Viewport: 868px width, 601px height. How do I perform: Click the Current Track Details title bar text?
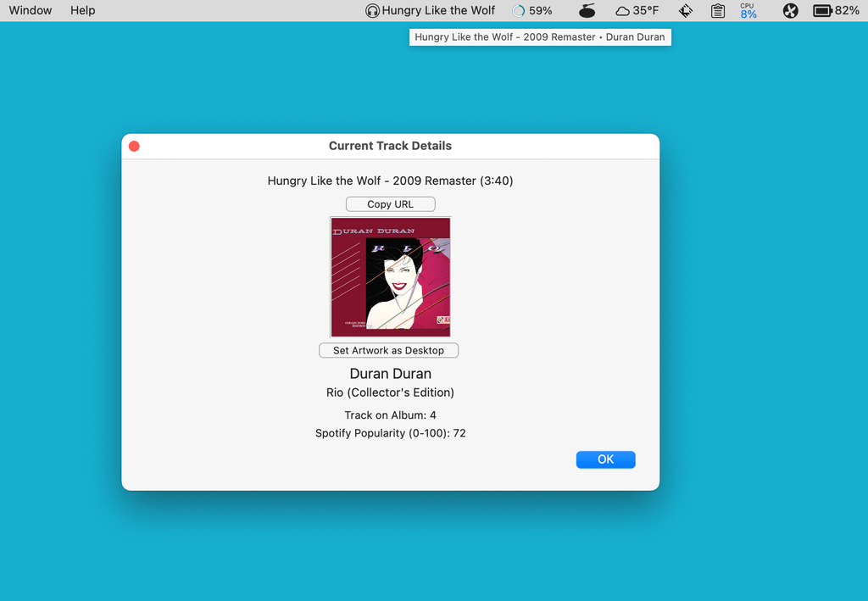pyautogui.click(x=390, y=146)
